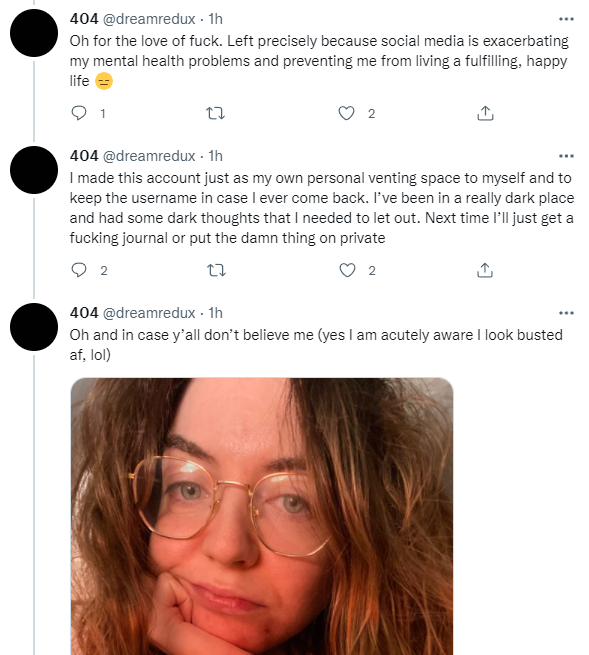Share the 'personal venting space' tweet
The height and width of the screenshot is (655, 589).
click(485, 270)
